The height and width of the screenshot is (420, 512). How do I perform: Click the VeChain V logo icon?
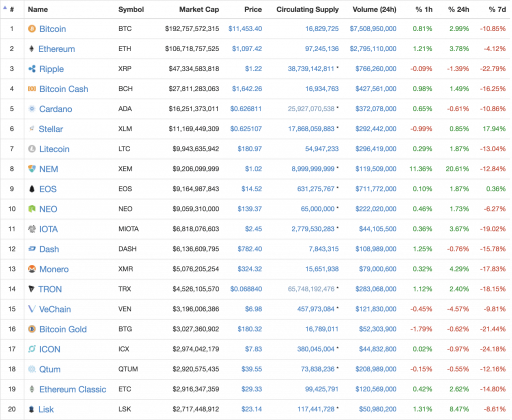point(31,309)
